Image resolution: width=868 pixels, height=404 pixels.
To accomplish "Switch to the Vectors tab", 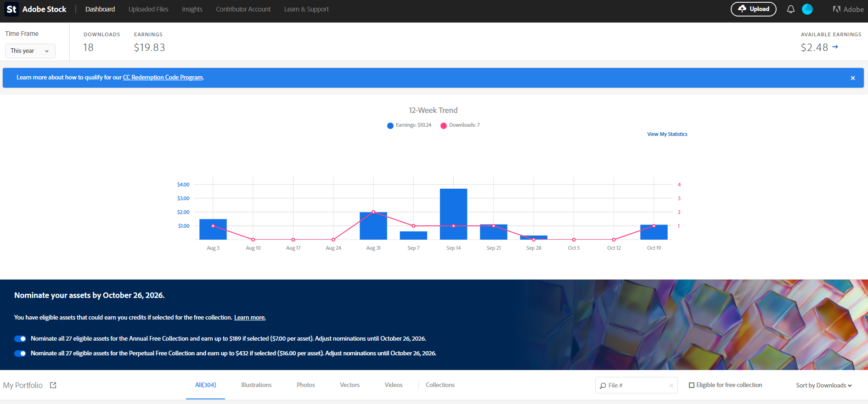I will click(x=350, y=385).
